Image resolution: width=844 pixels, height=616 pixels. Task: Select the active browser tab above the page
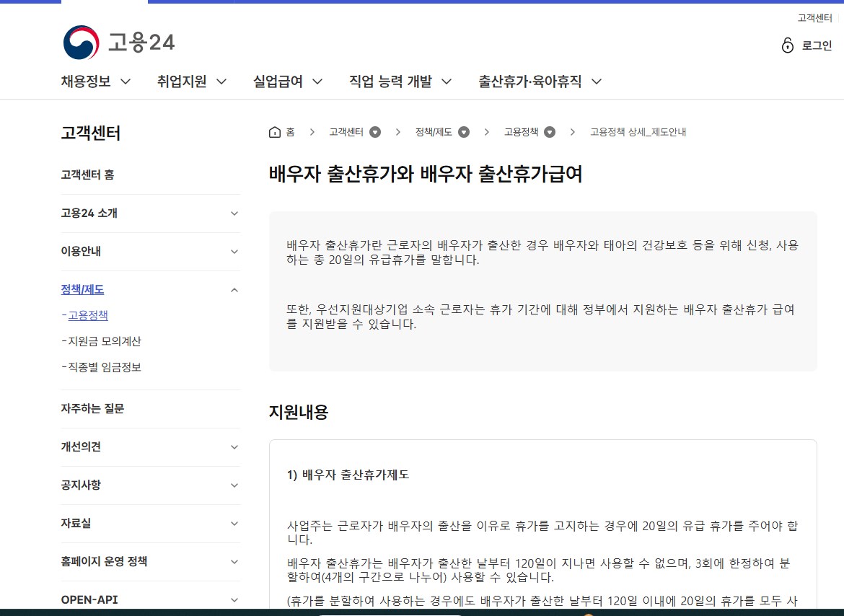(x=105, y=2)
